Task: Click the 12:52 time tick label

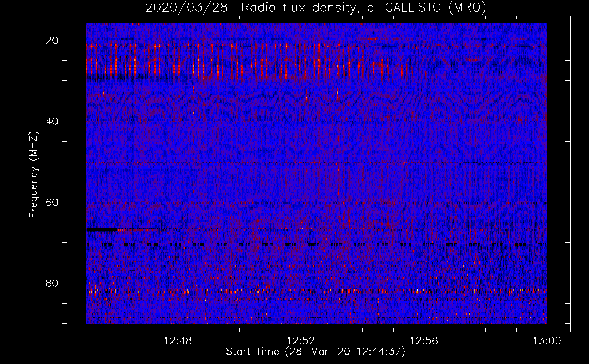Action: [301, 341]
